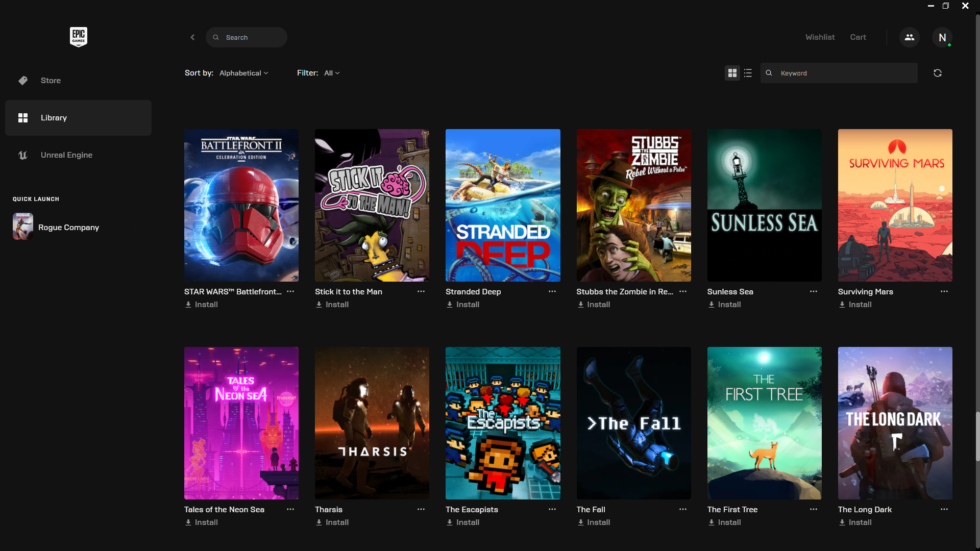Open the Cart page
Viewport: 980px width, 551px height.
tap(858, 37)
